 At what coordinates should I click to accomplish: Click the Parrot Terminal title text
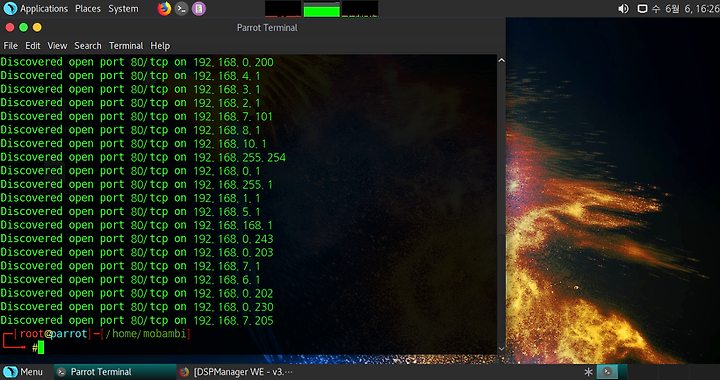pyautogui.click(x=267, y=28)
